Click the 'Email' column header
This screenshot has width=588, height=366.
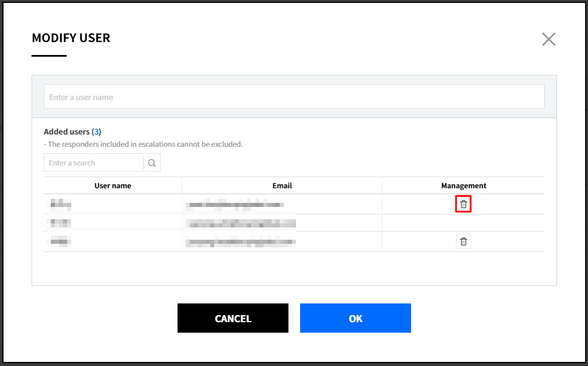pos(282,185)
